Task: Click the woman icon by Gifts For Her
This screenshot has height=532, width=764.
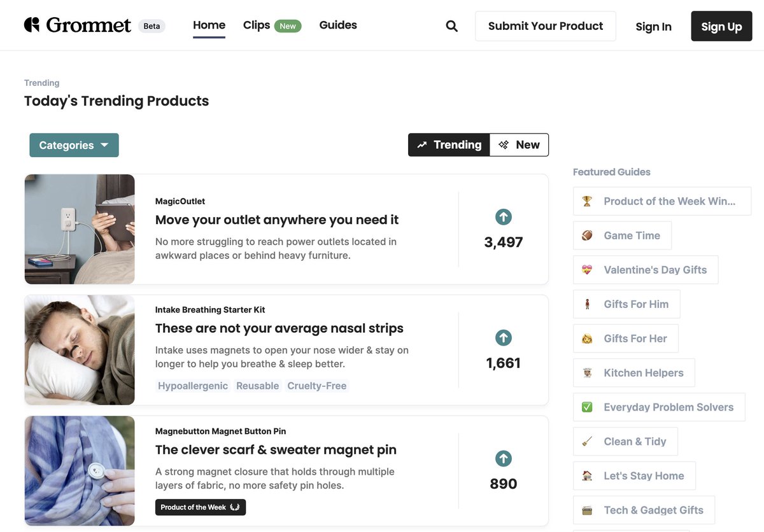Action: point(587,339)
